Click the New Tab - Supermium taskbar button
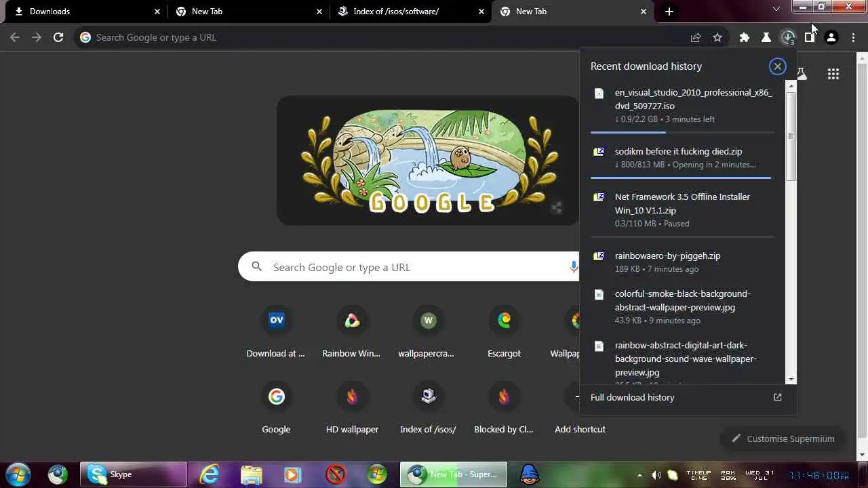Image resolution: width=868 pixels, height=488 pixels. coord(454,474)
